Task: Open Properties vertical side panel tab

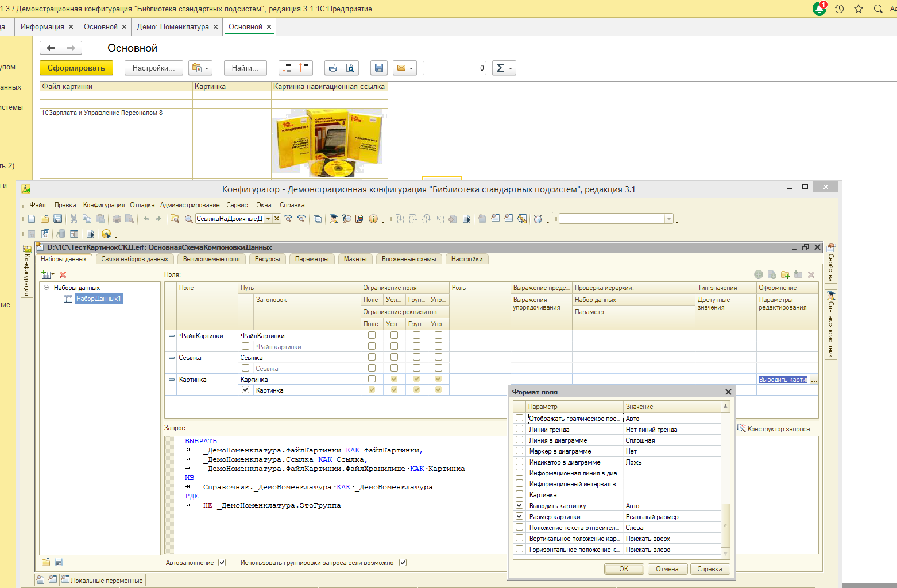Action: [x=830, y=263]
